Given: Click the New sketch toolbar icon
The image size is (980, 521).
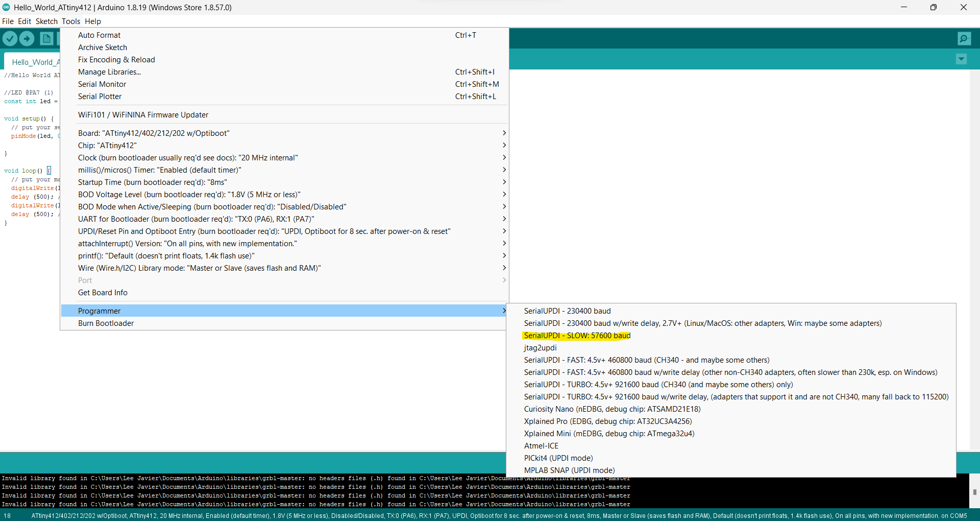Looking at the screenshot, I should [x=46, y=38].
